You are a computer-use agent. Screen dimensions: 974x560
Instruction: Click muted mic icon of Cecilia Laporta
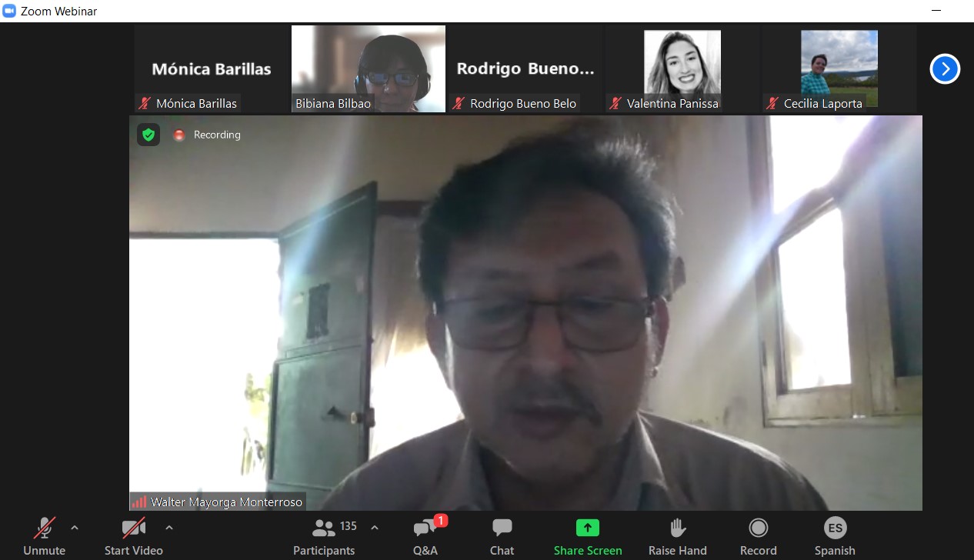772,103
